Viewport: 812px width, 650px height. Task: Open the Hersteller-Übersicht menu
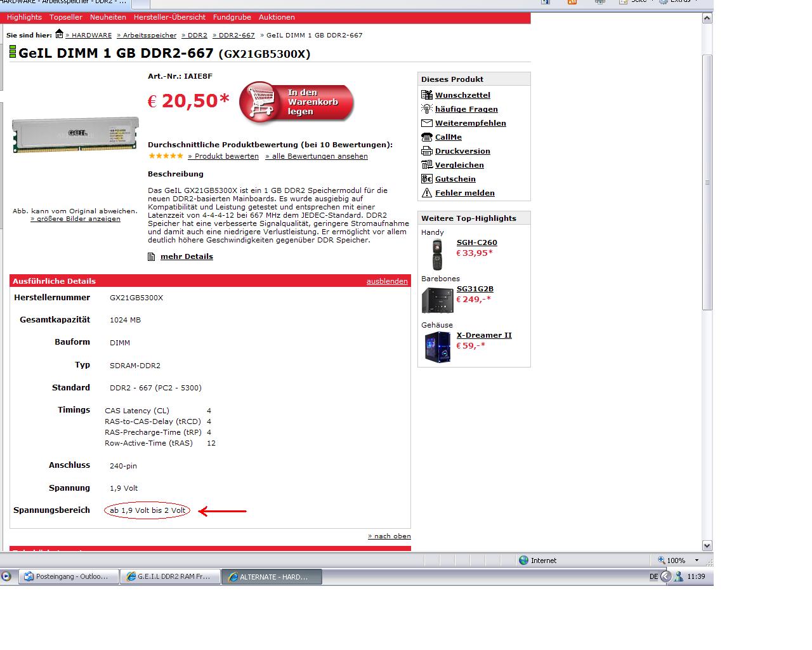pyautogui.click(x=169, y=17)
